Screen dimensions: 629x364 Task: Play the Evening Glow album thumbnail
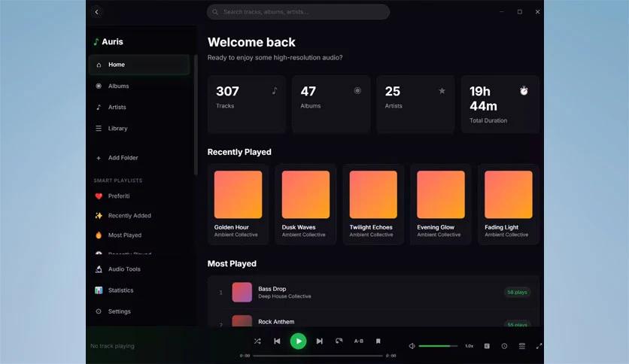coord(441,195)
